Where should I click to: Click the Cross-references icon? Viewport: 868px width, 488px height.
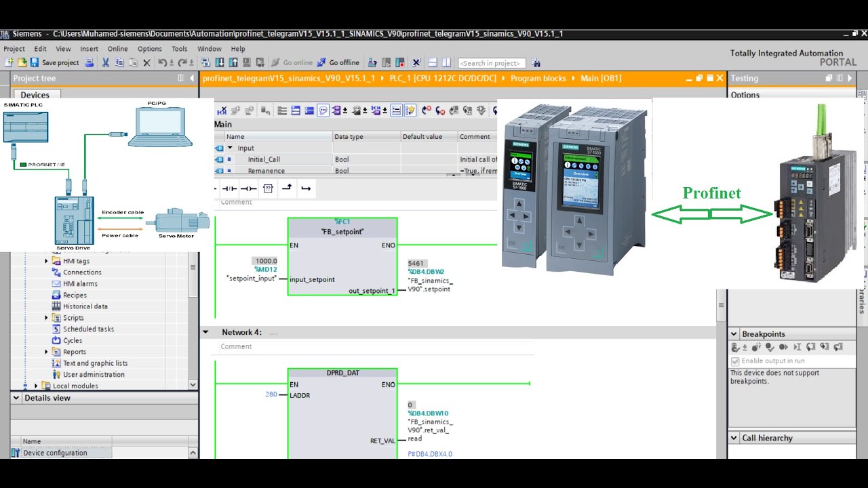pos(416,62)
